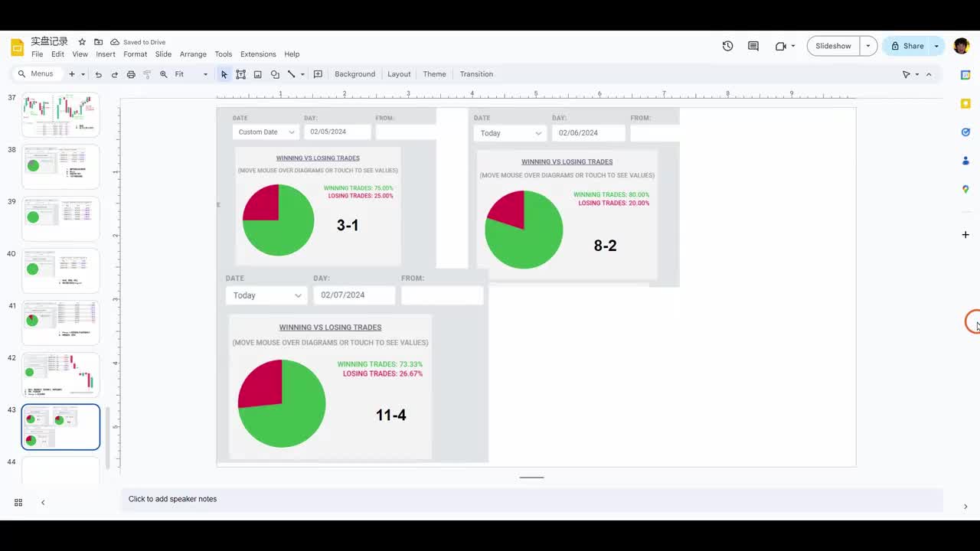Toggle grid view at bottom left
This screenshot has height=551, width=980.
(18, 503)
